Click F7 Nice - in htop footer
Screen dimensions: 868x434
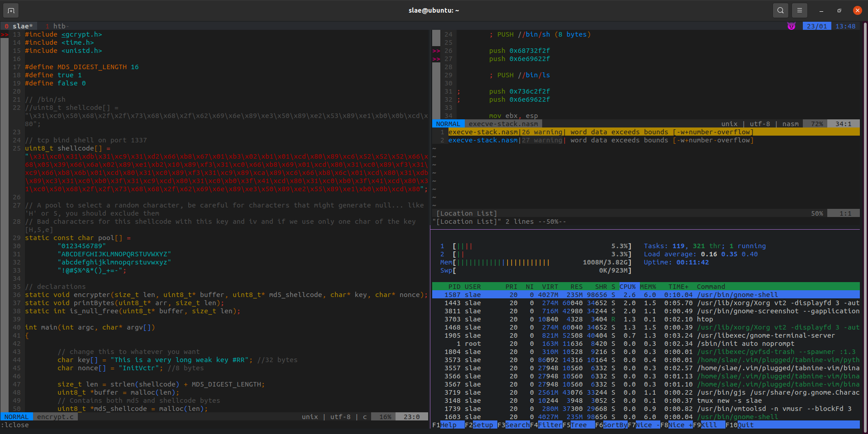[644, 425]
